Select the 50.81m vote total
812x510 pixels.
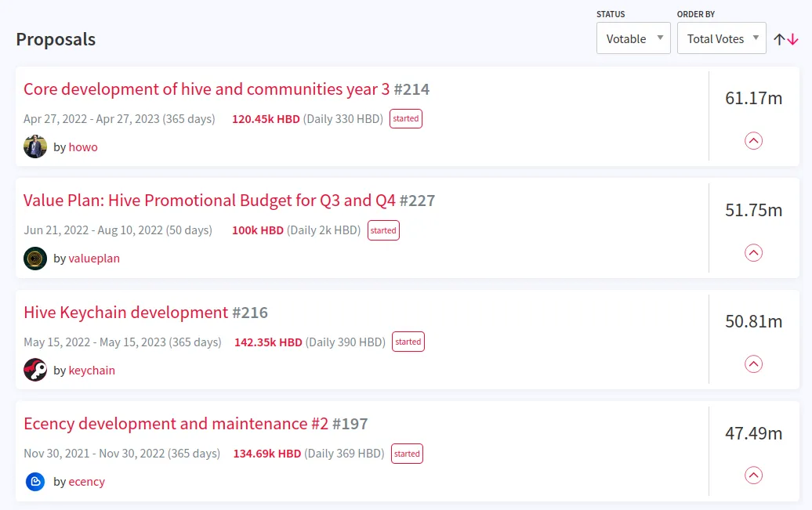point(753,321)
